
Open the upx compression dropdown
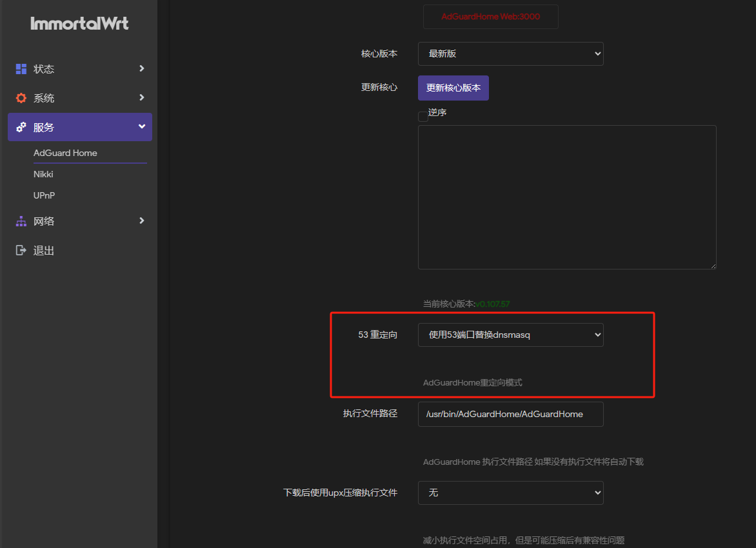[510, 493]
